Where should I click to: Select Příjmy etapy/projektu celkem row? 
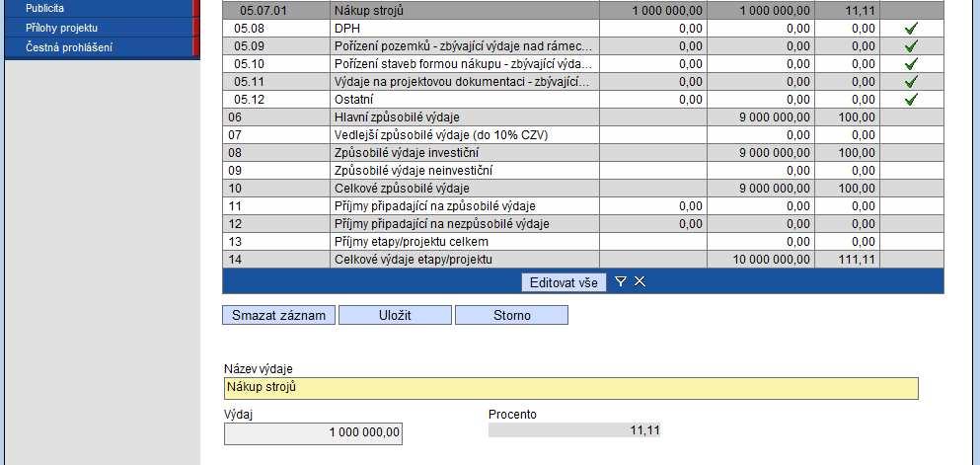point(583,241)
